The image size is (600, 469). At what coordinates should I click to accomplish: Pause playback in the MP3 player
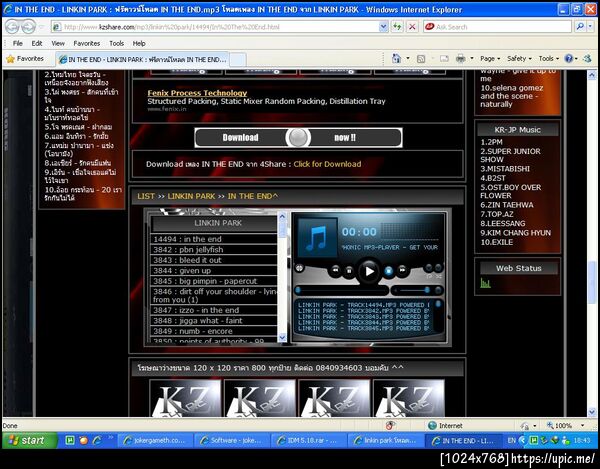(349, 270)
